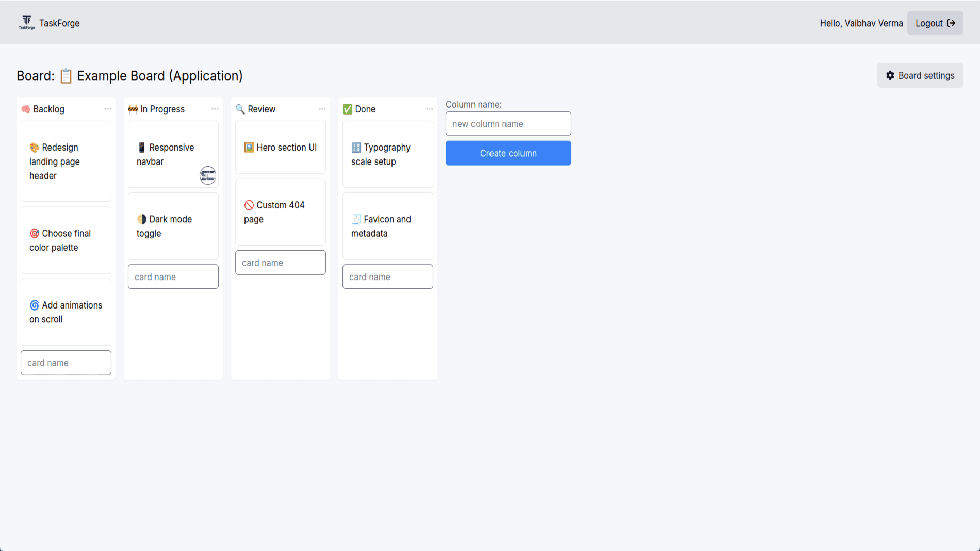Click the Review column title

(255, 109)
